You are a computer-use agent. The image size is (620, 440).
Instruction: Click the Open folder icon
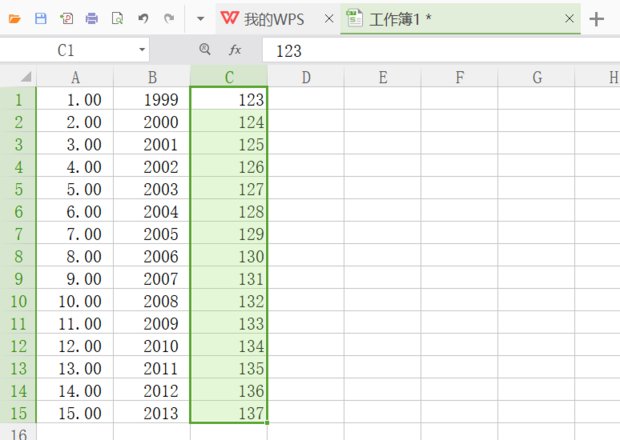[15, 18]
